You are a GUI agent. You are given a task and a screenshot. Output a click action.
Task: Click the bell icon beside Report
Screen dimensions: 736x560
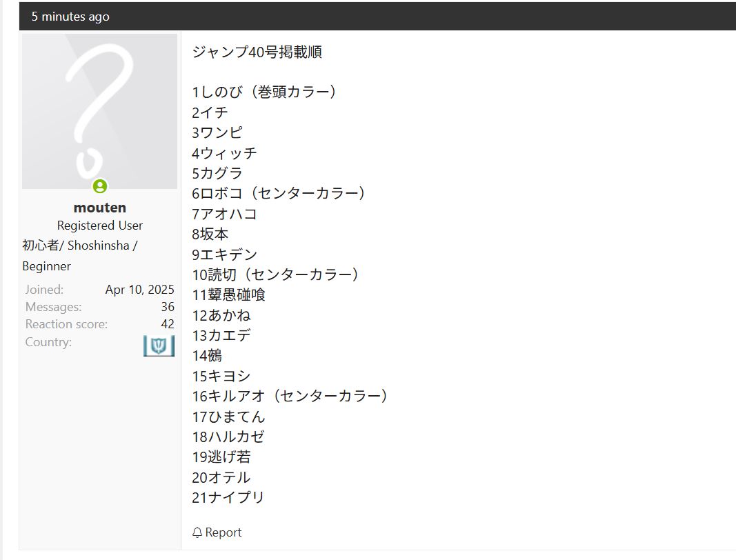coord(197,533)
